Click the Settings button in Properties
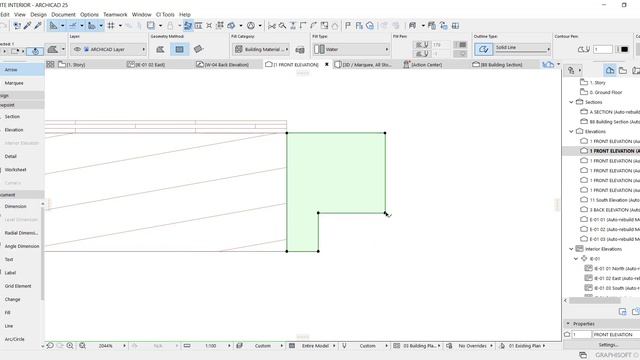Viewport: 640px width, 360px height. [608, 345]
